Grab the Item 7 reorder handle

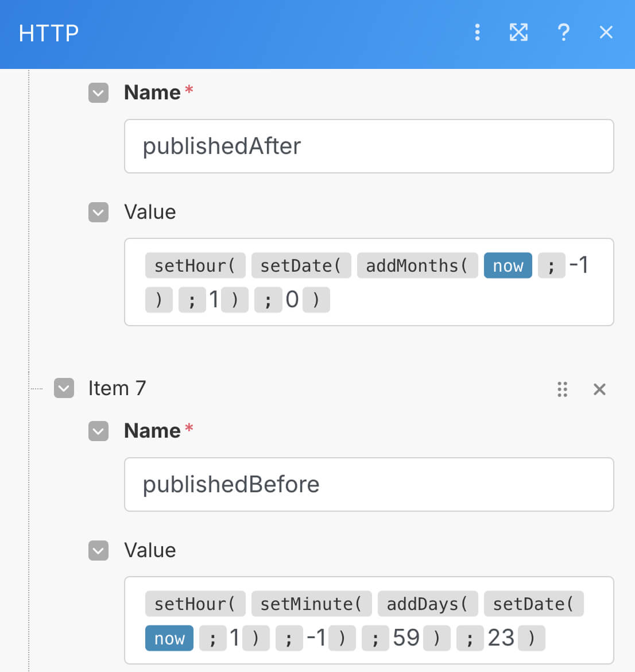point(562,389)
